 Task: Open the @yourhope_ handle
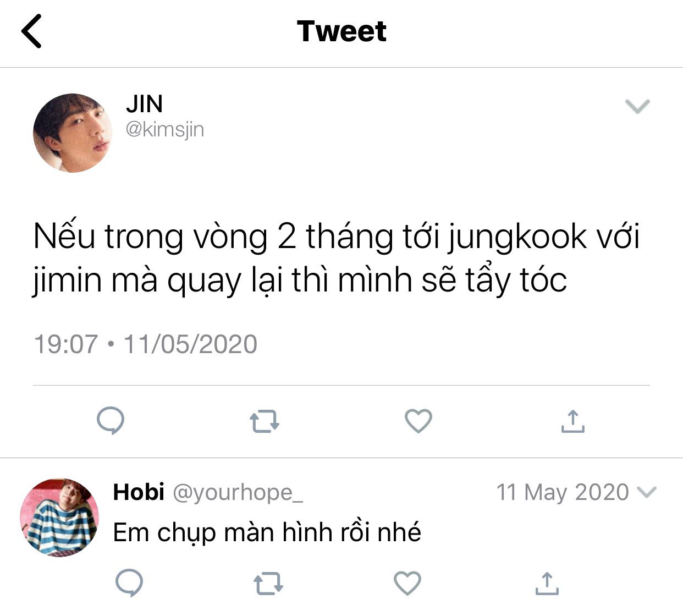[x=238, y=492]
